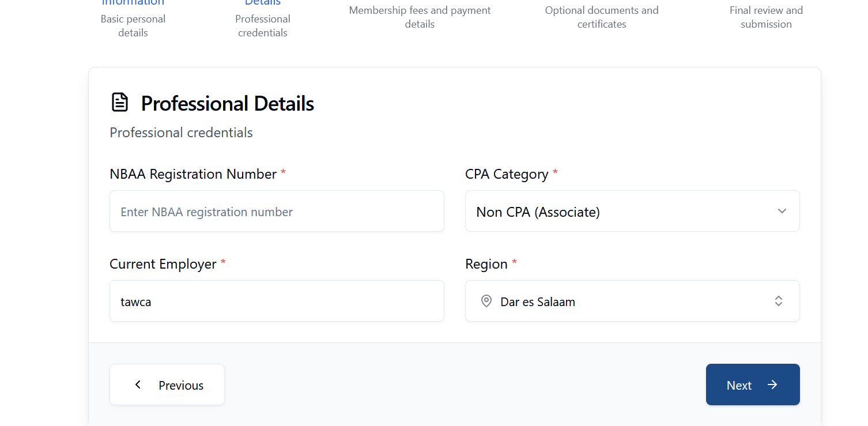Click the location pin icon in Region field

486,301
